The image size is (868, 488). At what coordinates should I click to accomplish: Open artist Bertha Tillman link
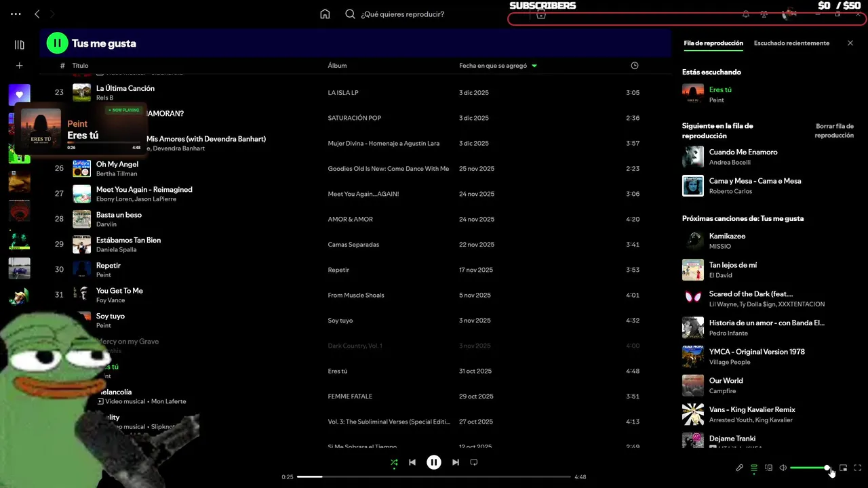coord(117,174)
